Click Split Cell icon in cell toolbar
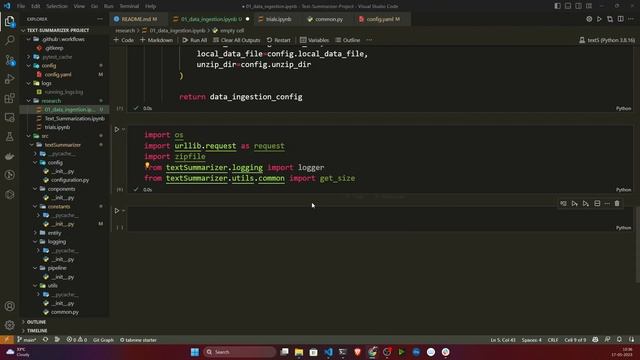This screenshot has width=640, height=360. click(597, 203)
